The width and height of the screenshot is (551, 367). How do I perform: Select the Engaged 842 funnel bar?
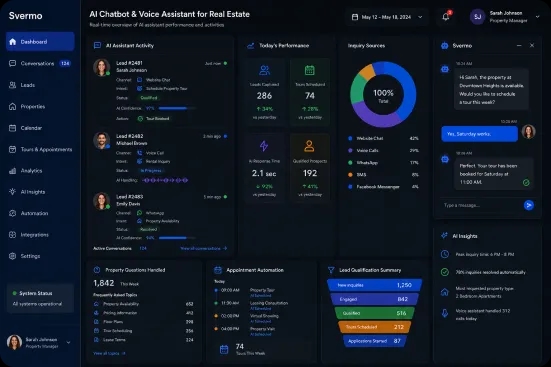click(375, 299)
